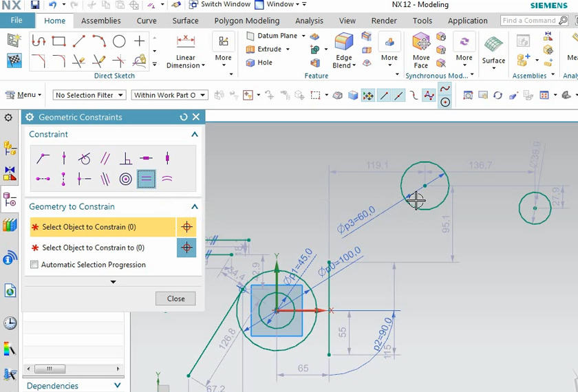
Task: Select the Circle sketch tool
Action: (x=119, y=41)
